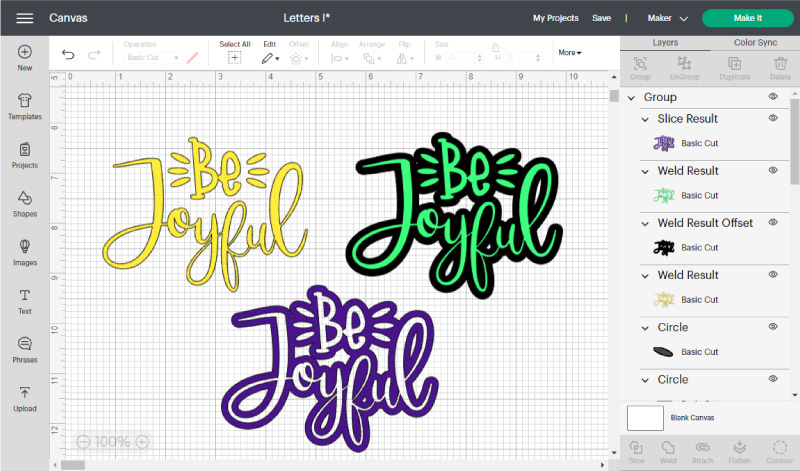The width and height of the screenshot is (800, 471).
Task: Open the Images library
Action: tap(24, 251)
